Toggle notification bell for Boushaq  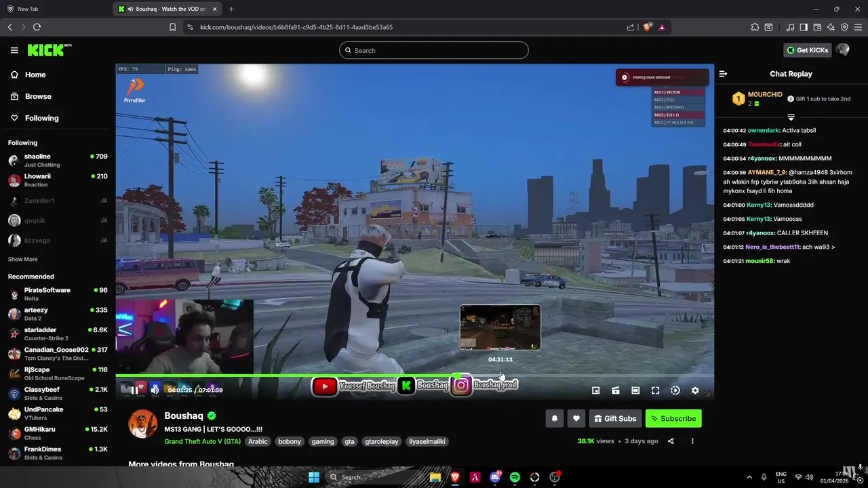point(554,419)
